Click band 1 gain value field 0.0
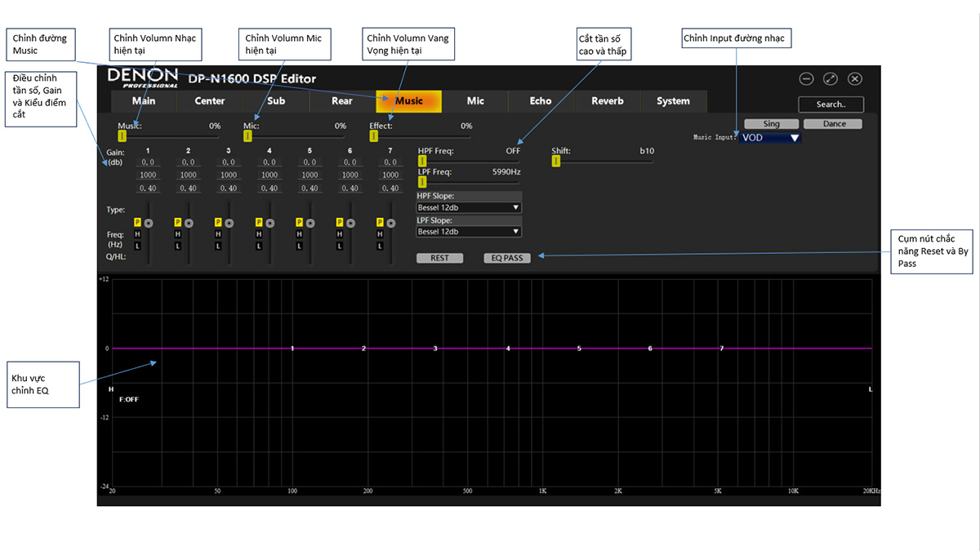This screenshot has width=980, height=560. click(148, 162)
